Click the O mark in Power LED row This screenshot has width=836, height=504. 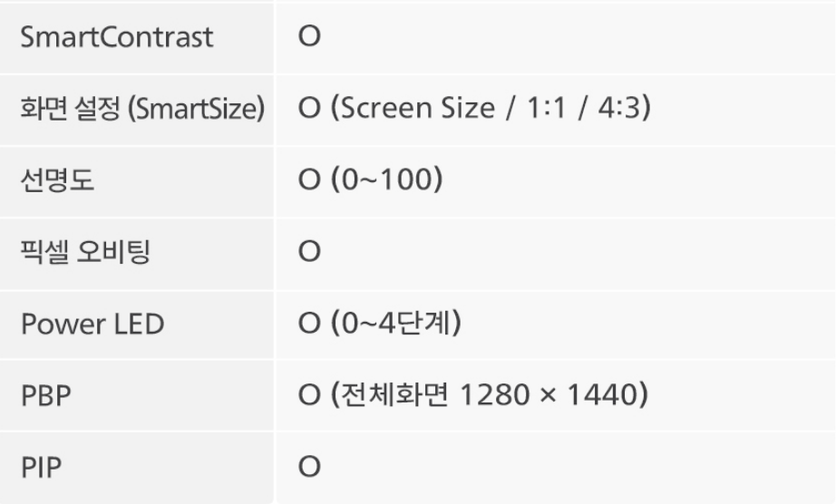click(309, 324)
